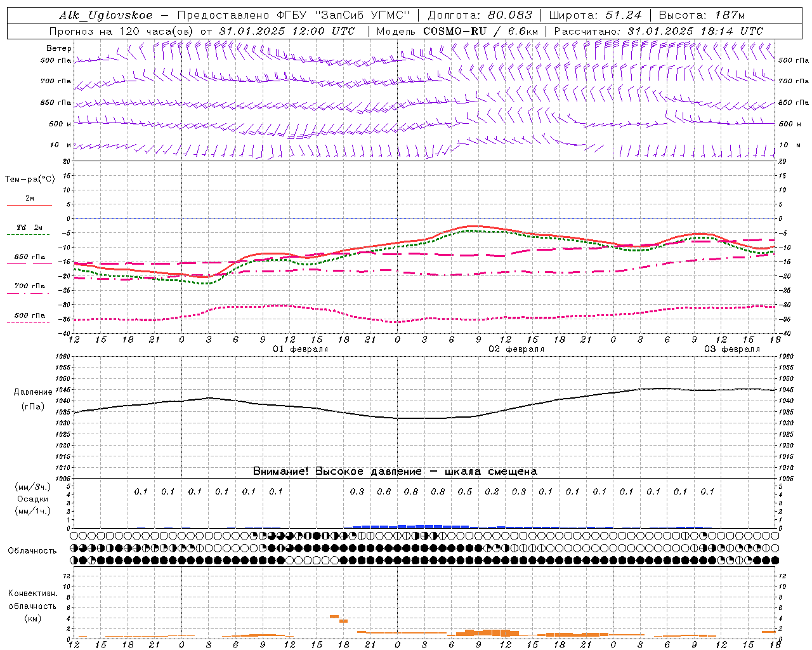Click the precipitation value '0.5'

pos(465,491)
